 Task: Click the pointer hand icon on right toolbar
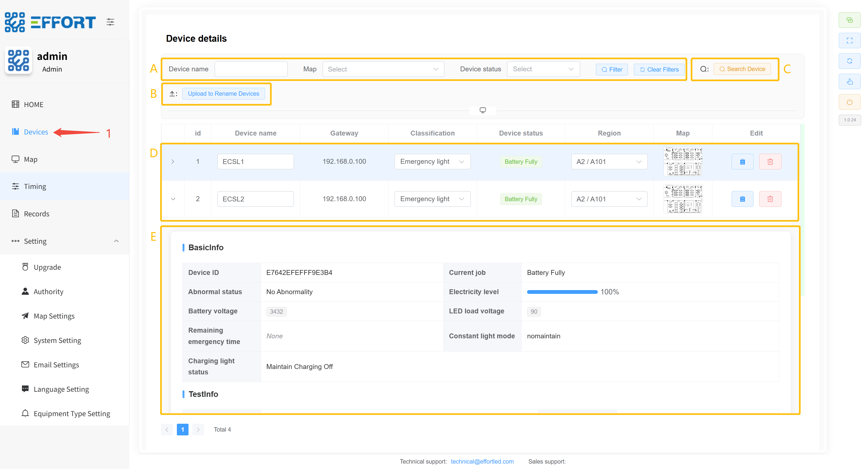click(x=850, y=82)
